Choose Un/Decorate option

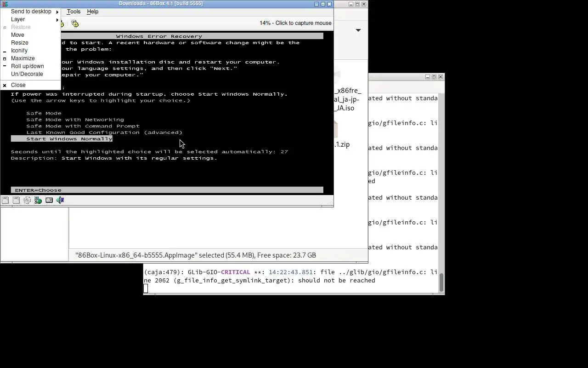(x=31, y=74)
